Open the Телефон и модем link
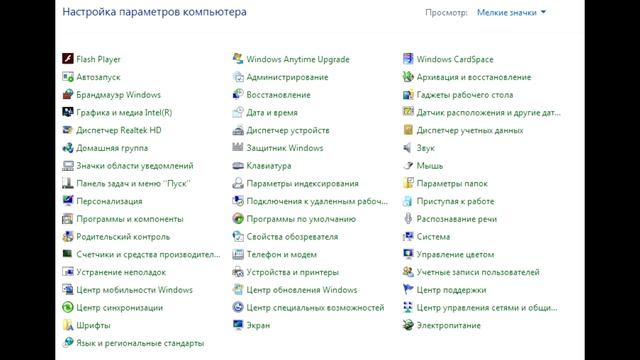This screenshot has width=640, height=360. [282, 255]
